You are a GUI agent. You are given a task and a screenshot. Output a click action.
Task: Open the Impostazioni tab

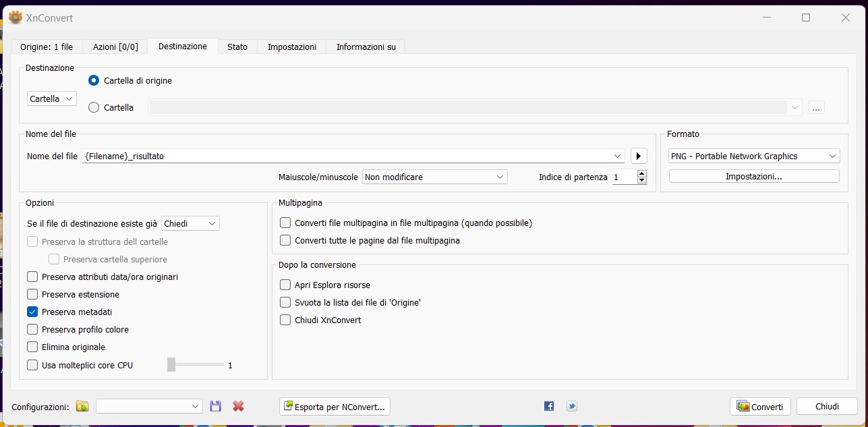click(x=291, y=47)
